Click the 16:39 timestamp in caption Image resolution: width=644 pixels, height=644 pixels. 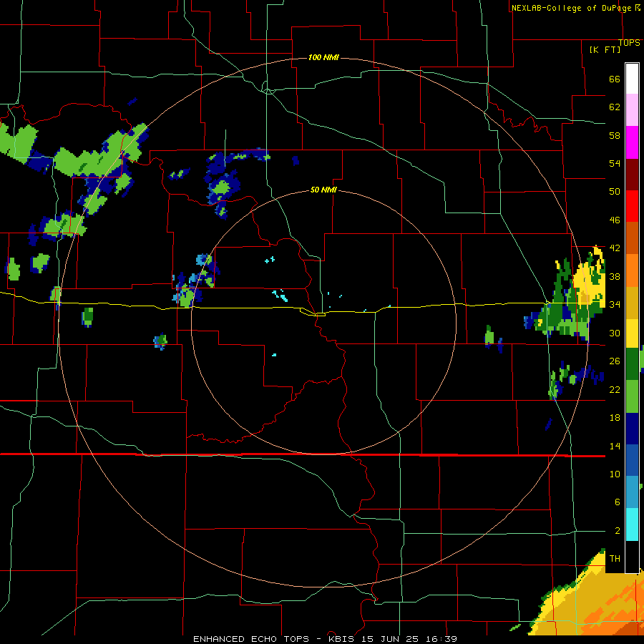(x=441, y=639)
